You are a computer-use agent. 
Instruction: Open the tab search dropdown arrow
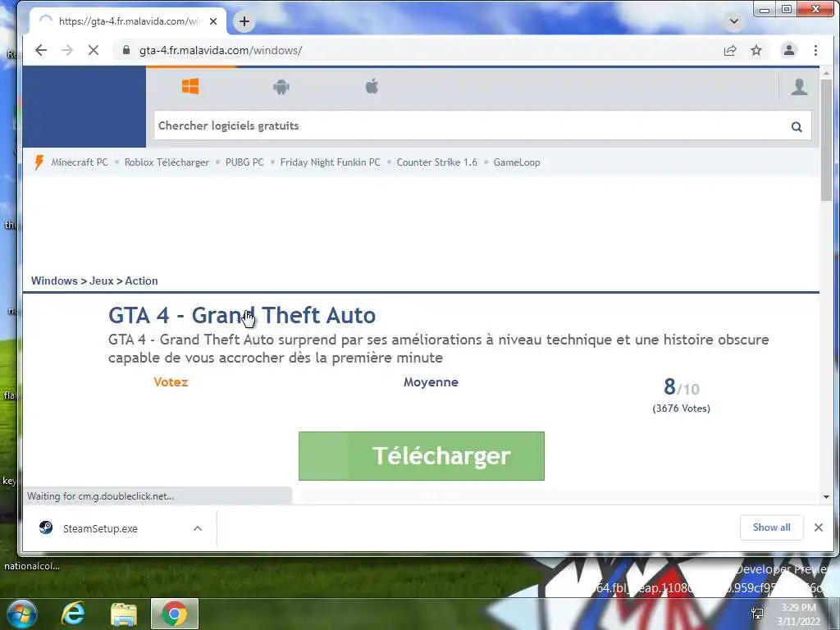[734, 21]
